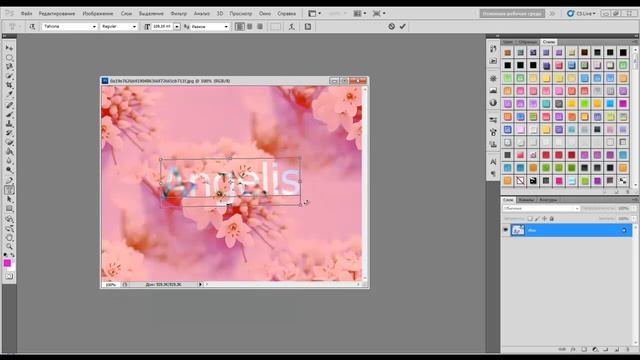This screenshot has width=640, height=360.
Task: Select the Elliptical Marquee tool
Action: [9, 57]
